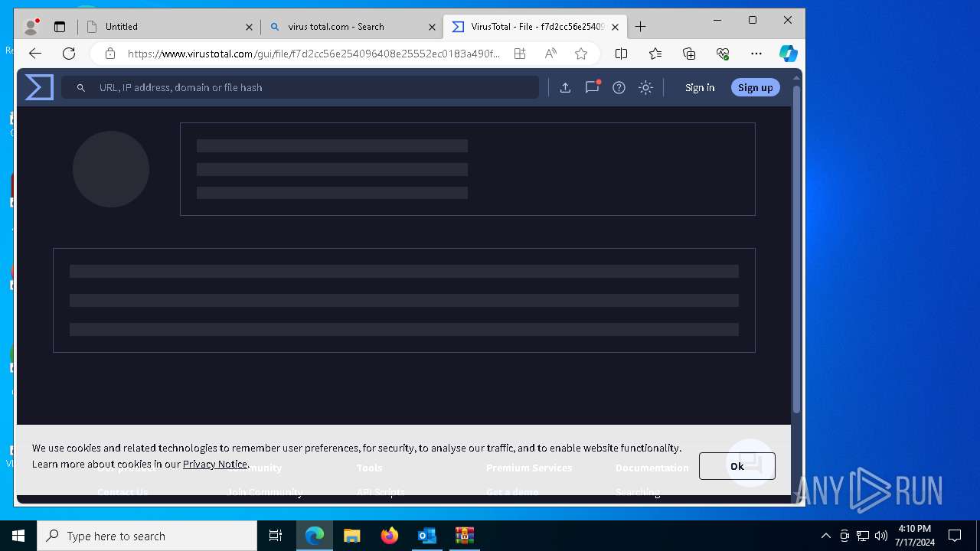Open Outlook from the taskbar

(x=426, y=536)
